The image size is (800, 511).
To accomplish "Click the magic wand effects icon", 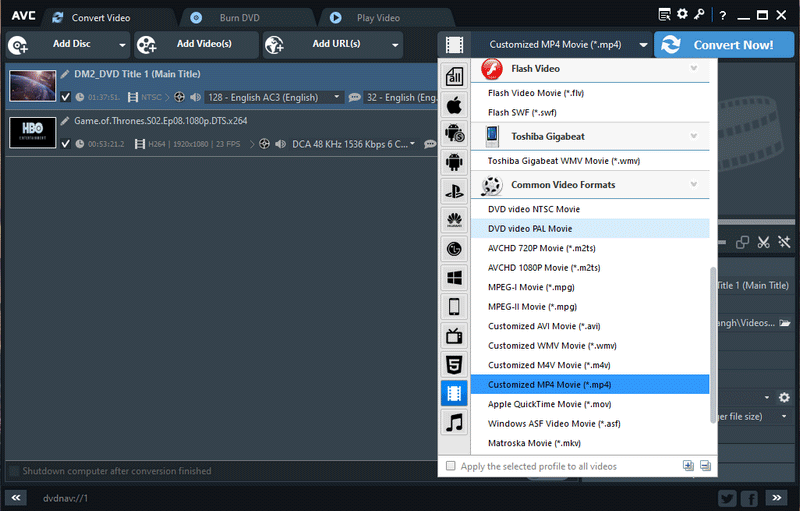I will pyautogui.click(x=784, y=242).
